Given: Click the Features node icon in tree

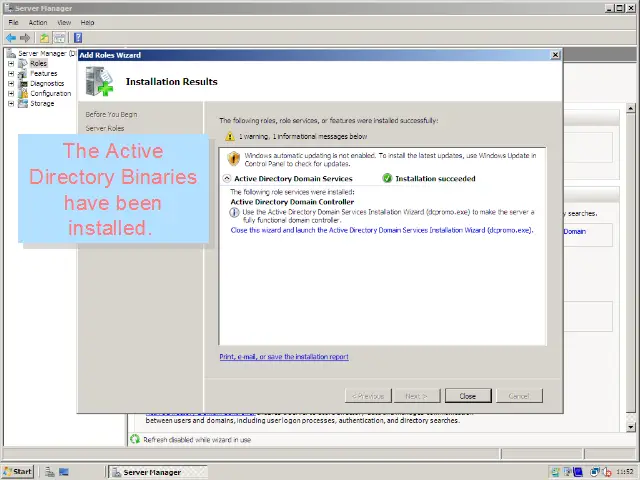Looking at the screenshot, I should pyautogui.click(x=23, y=73).
